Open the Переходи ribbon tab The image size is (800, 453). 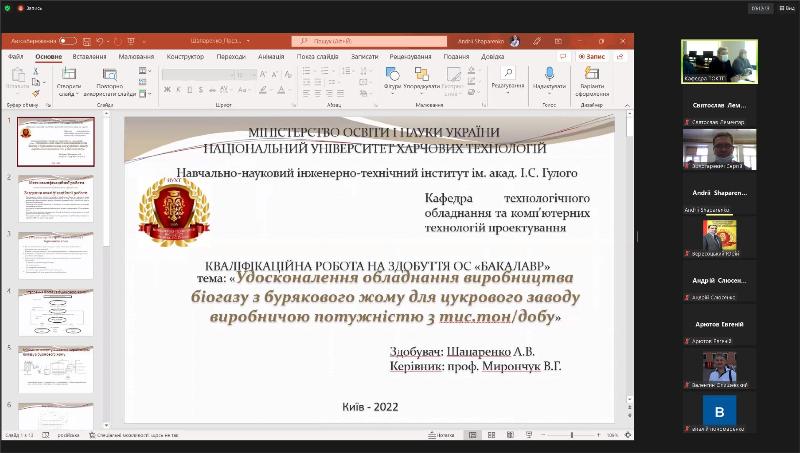click(x=231, y=57)
